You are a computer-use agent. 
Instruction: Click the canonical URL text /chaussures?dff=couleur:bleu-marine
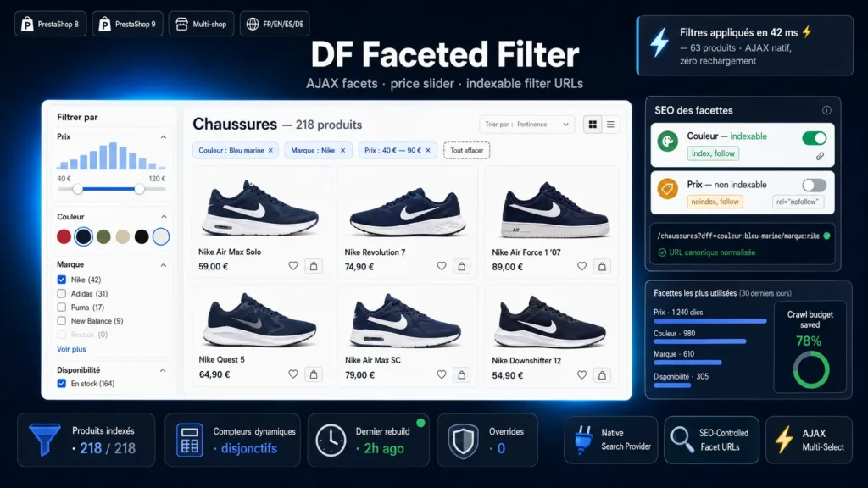point(738,236)
